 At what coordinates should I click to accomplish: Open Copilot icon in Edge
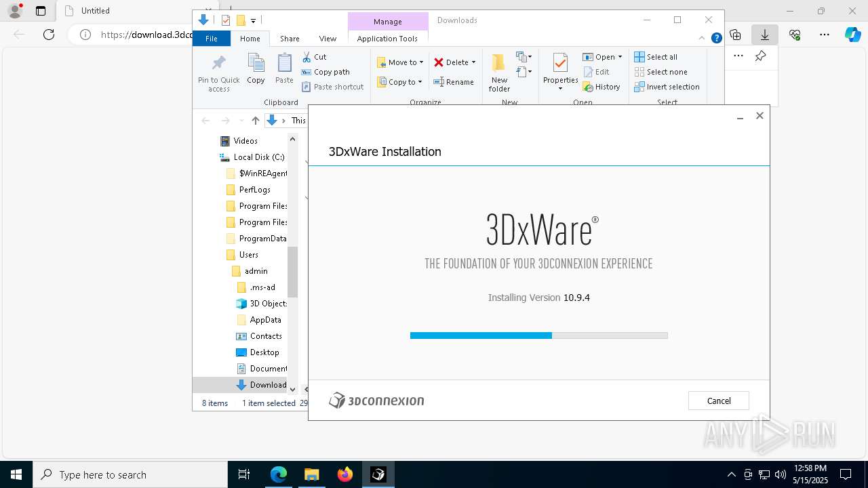[852, 35]
